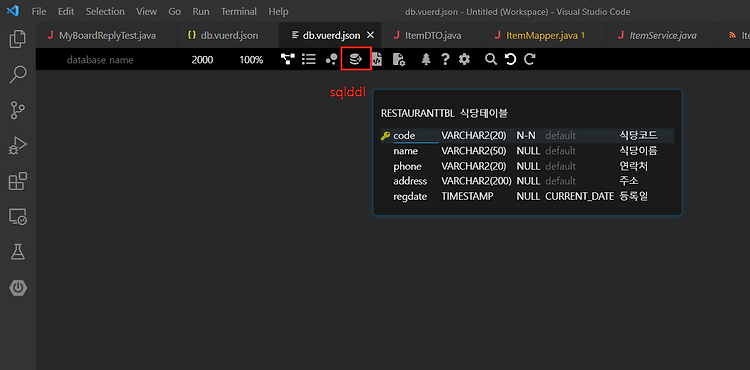This screenshot has width=750, height=370.
Task: Switch to the JSON-icon db.vuerd.json tab
Action: (x=228, y=35)
